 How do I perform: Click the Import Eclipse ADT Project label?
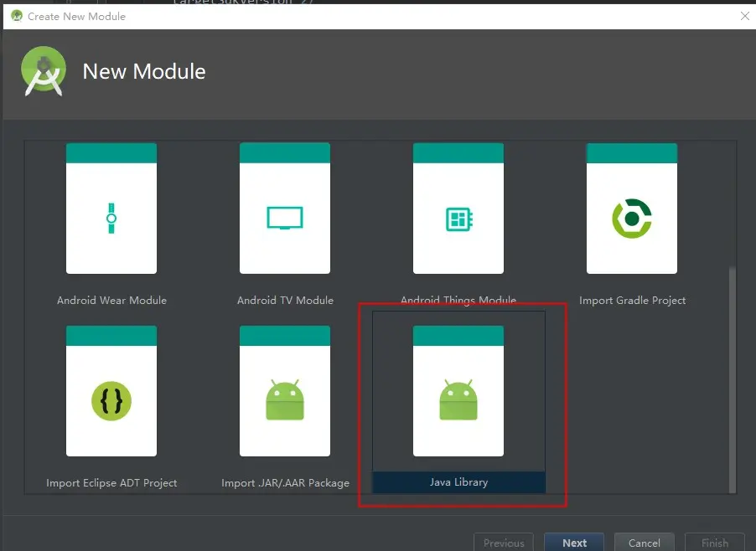point(111,482)
